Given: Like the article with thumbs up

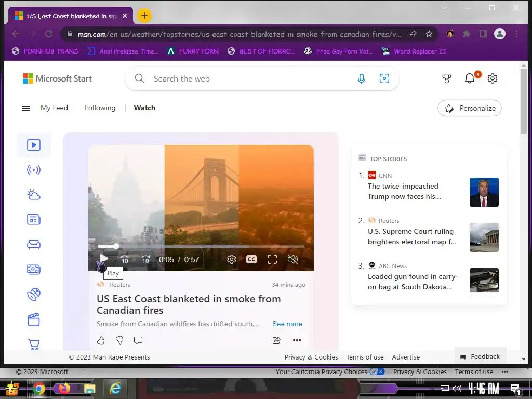Looking at the screenshot, I should (x=101, y=340).
